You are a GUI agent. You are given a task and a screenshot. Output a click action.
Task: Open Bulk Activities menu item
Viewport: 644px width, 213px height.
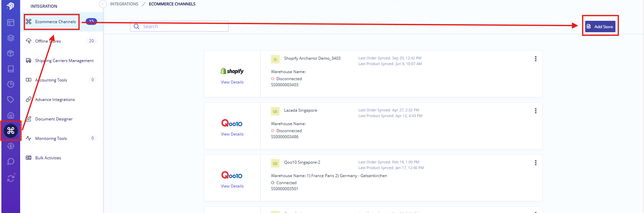62,158
